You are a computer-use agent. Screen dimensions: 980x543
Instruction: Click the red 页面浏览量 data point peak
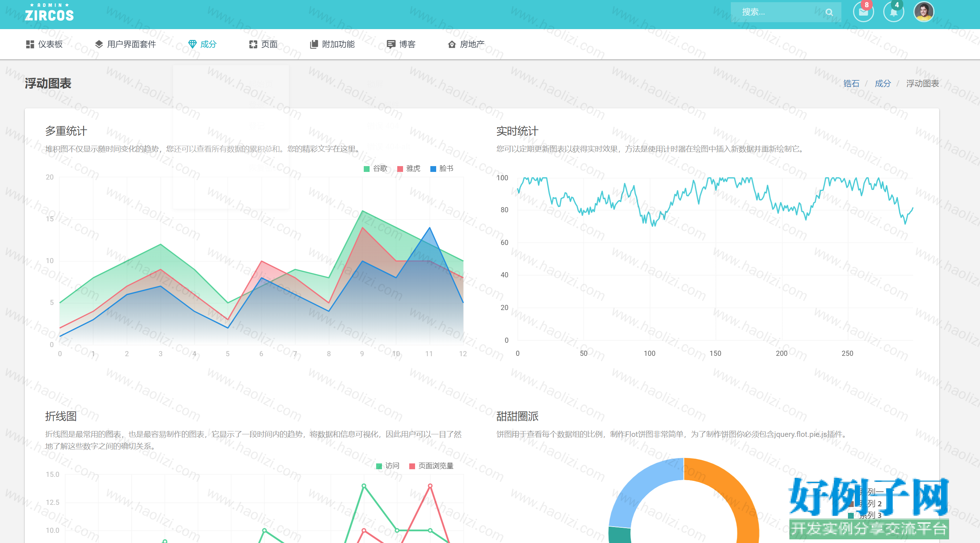[430, 486]
